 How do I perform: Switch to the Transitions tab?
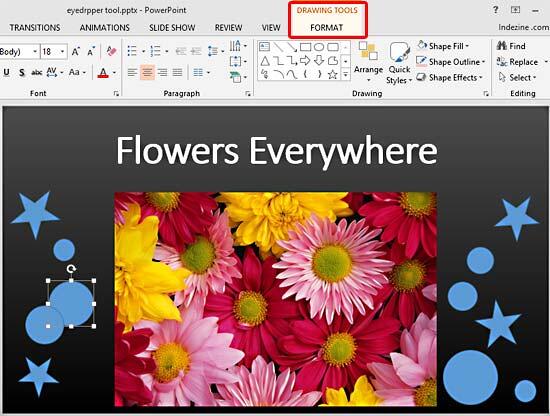(x=35, y=28)
